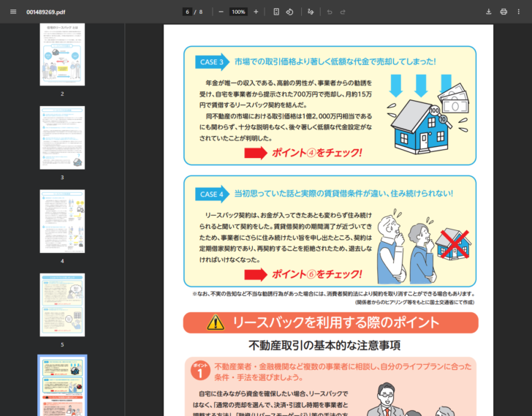Edit the current page number field
This screenshot has width=532, height=416.
(x=187, y=12)
